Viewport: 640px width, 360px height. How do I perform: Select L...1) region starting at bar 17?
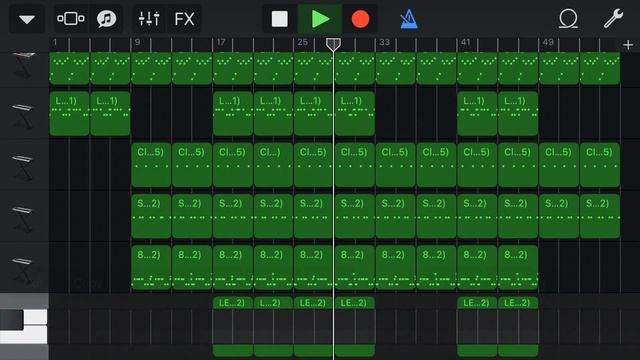pos(233,113)
